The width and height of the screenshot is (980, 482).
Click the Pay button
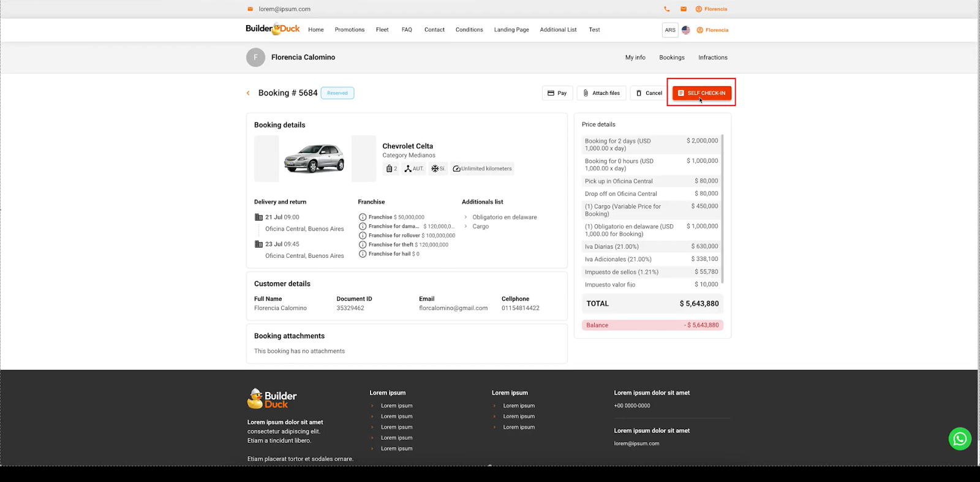click(557, 93)
